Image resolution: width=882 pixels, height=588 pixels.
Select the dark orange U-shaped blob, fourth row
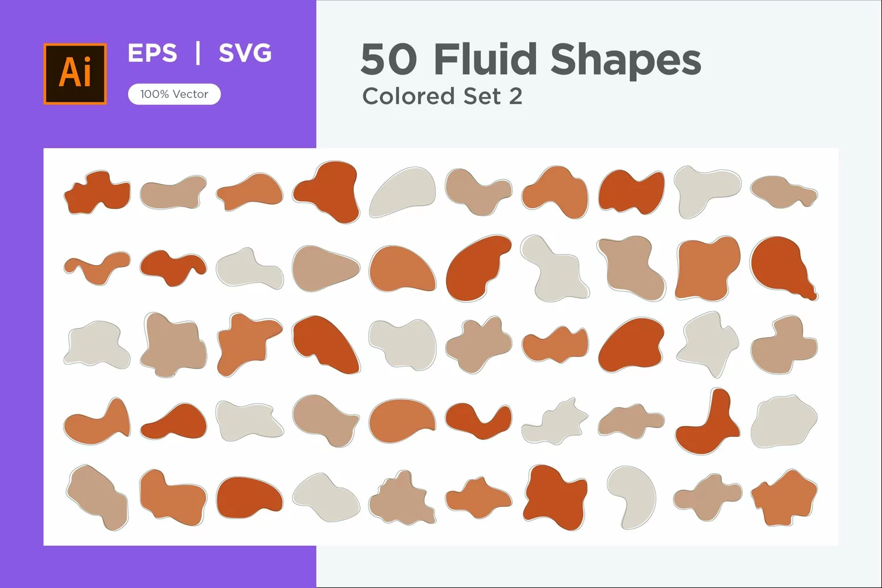[x=479, y=421]
